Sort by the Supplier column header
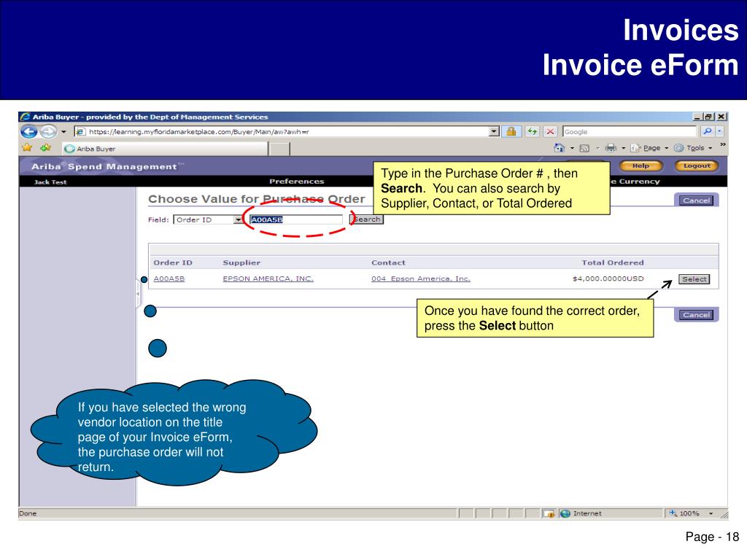Viewport: 747px width, 560px height. [x=241, y=262]
